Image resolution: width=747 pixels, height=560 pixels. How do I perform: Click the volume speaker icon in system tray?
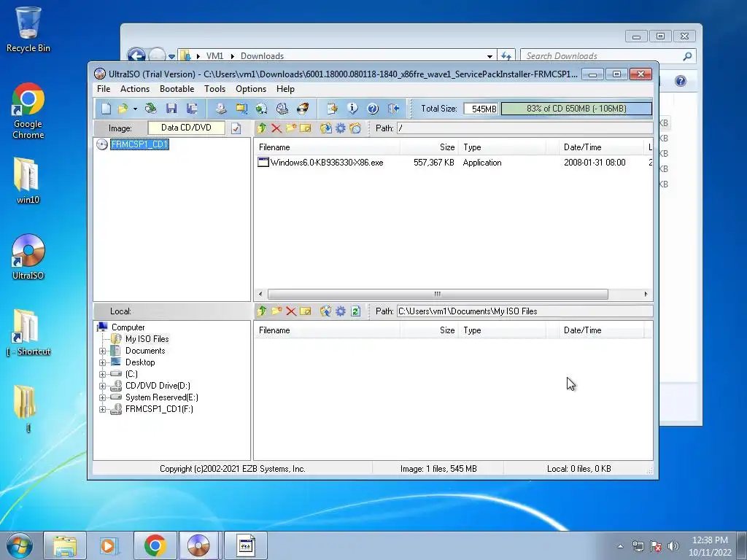point(673,546)
